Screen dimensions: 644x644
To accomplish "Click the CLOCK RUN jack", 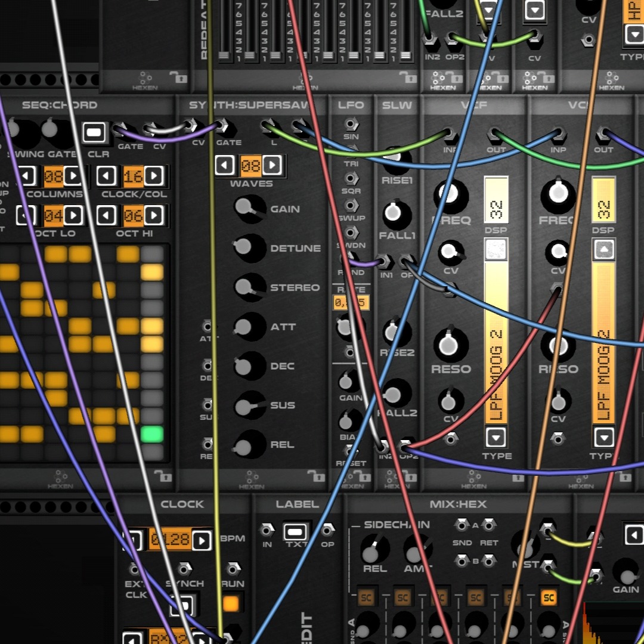I will pos(233,569).
